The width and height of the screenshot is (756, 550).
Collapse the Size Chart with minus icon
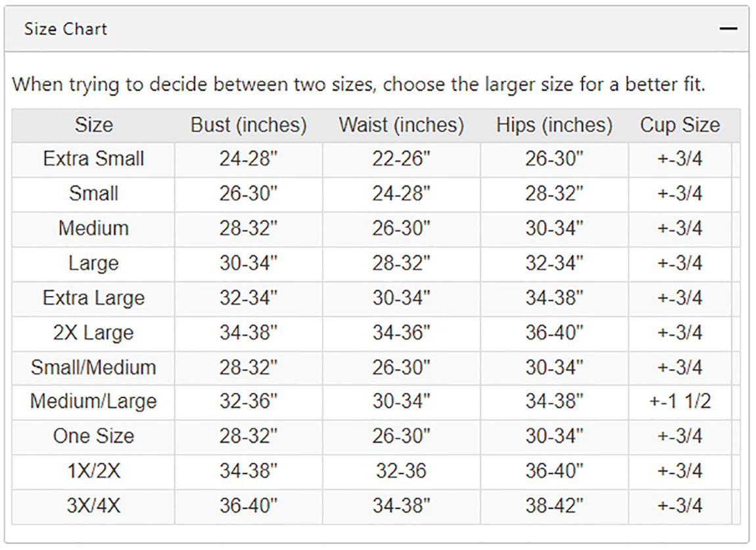click(x=728, y=29)
